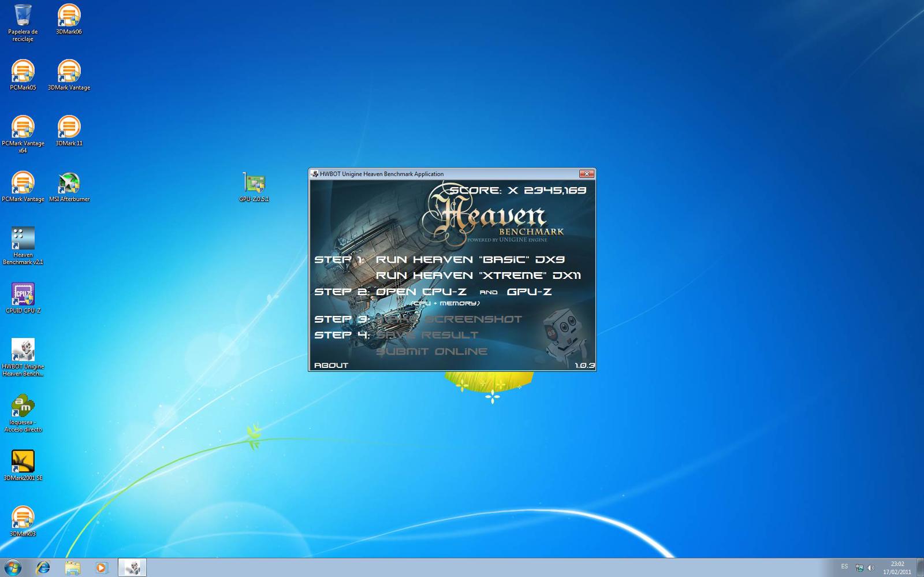This screenshot has height=577, width=924.
Task: Close the HWBOT Unigine Heaven window
Action: (x=587, y=174)
